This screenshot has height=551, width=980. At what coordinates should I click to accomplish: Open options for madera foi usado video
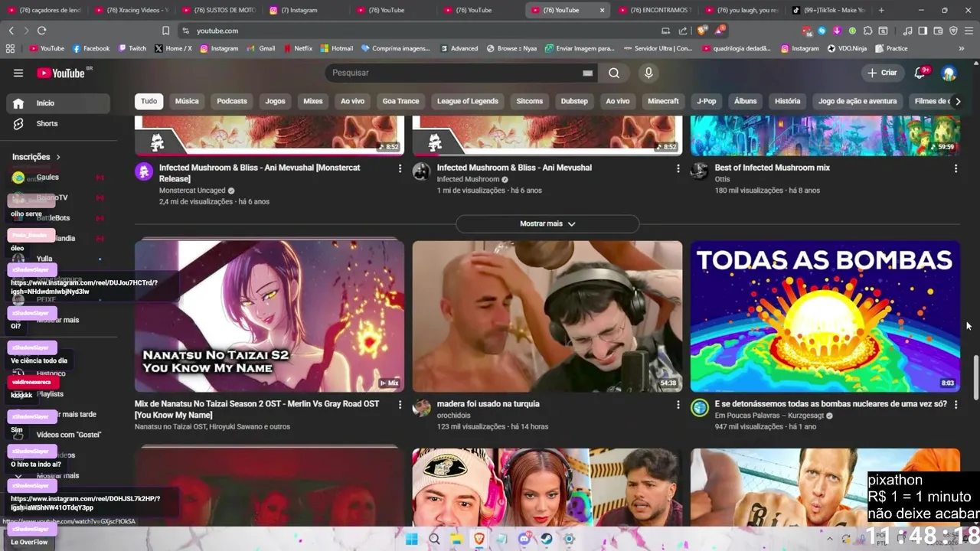point(678,404)
